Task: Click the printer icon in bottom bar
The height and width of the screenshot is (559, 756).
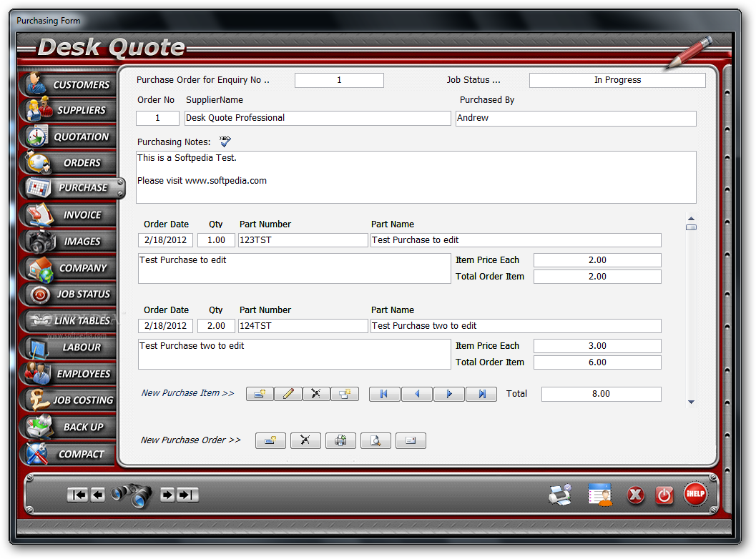Action: tap(560, 495)
